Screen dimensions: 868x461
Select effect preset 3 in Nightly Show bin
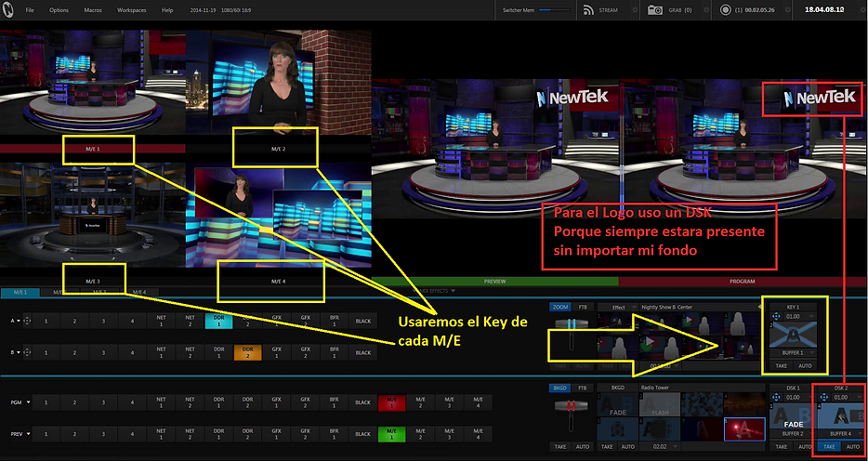pos(702,323)
